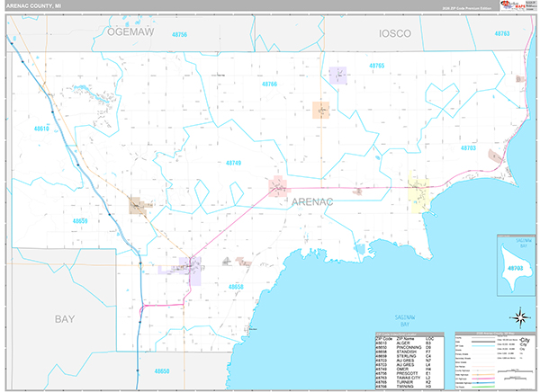The width and height of the screenshot is (540, 392).
Task: Click the ZIP code 48659 label
Action: pyautogui.click(x=82, y=220)
